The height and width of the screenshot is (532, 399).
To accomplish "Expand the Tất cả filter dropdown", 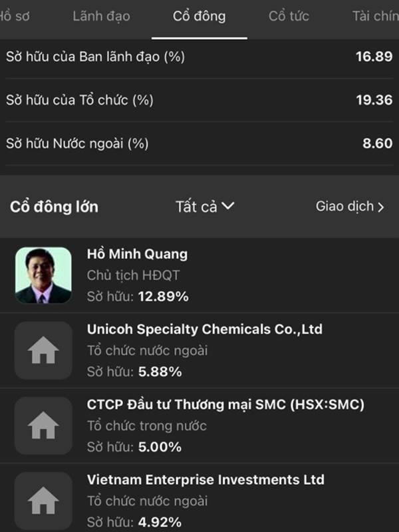I will [205, 206].
